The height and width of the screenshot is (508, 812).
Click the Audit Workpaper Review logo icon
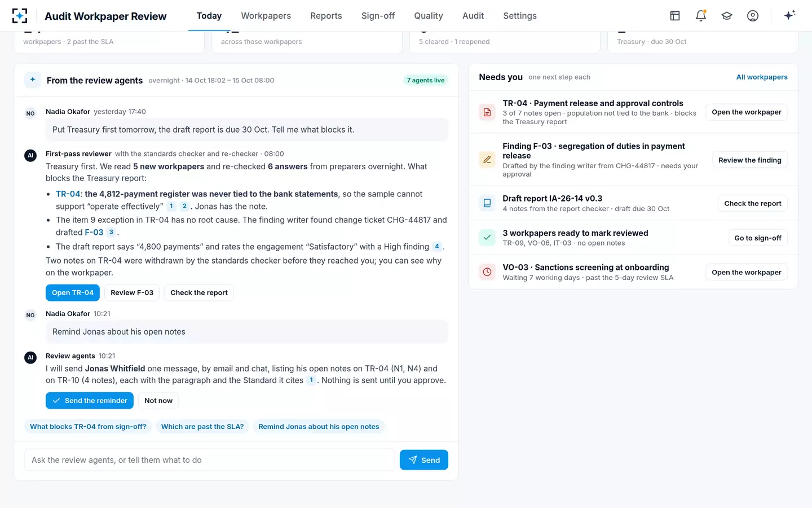[20, 16]
